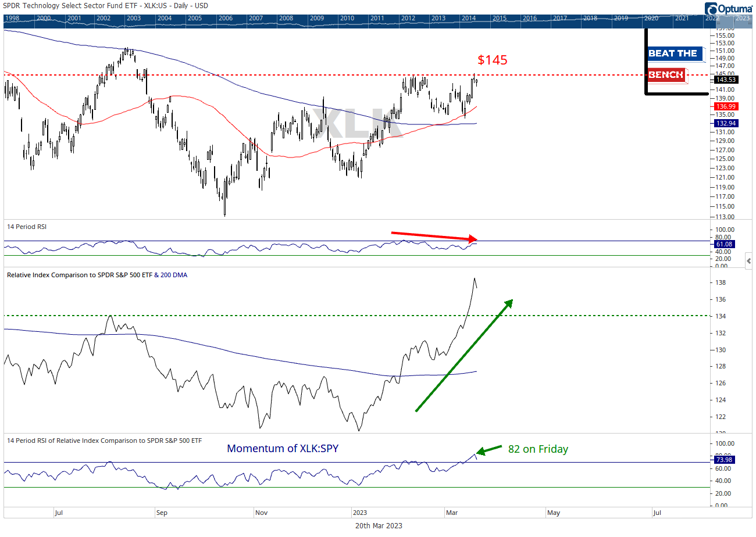Expand the collapsed side panel arrow
756x537 pixels.
point(749,261)
